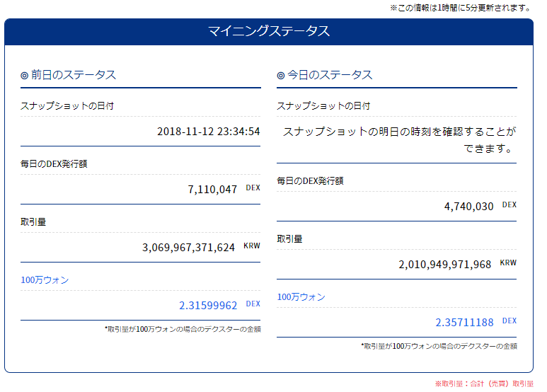Select the 今日のステータス heading text
The width and height of the screenshot is (547, 392).
click(329, 75)
